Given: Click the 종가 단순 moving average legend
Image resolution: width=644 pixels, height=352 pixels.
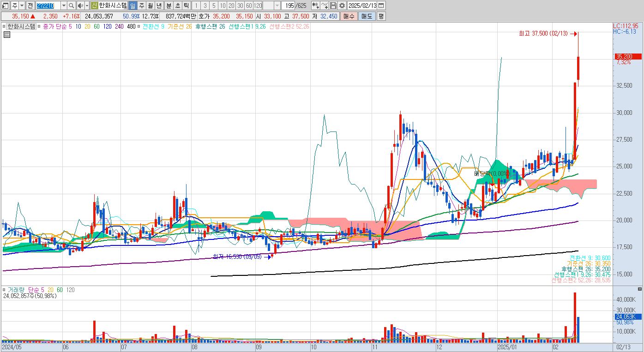Looking at the screenshot, I should [x=54, y=26].
